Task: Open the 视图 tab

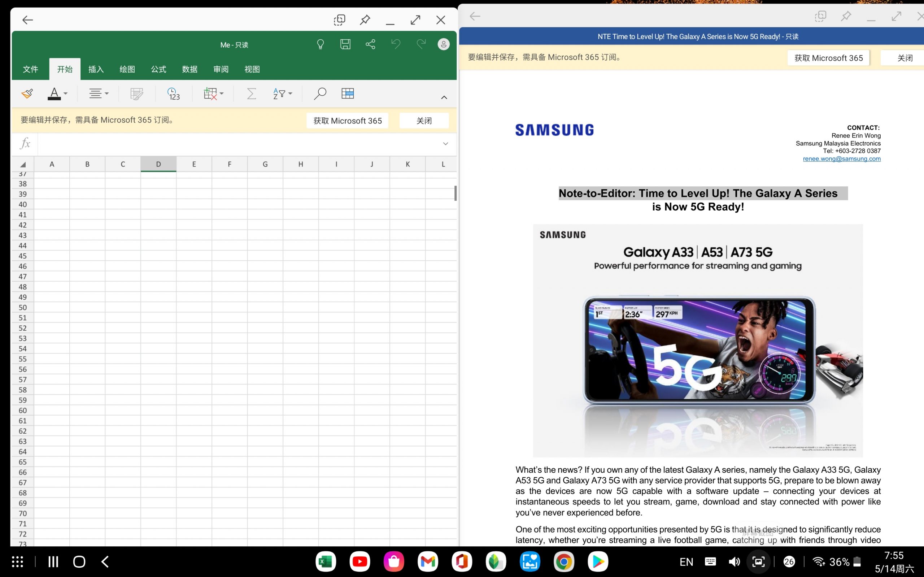Action: (x=252, y=69)
